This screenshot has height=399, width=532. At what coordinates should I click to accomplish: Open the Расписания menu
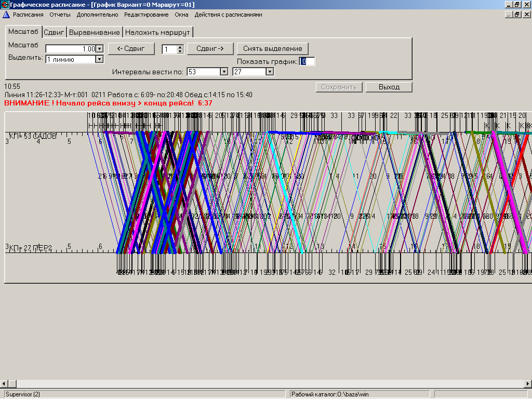(28, 15)
